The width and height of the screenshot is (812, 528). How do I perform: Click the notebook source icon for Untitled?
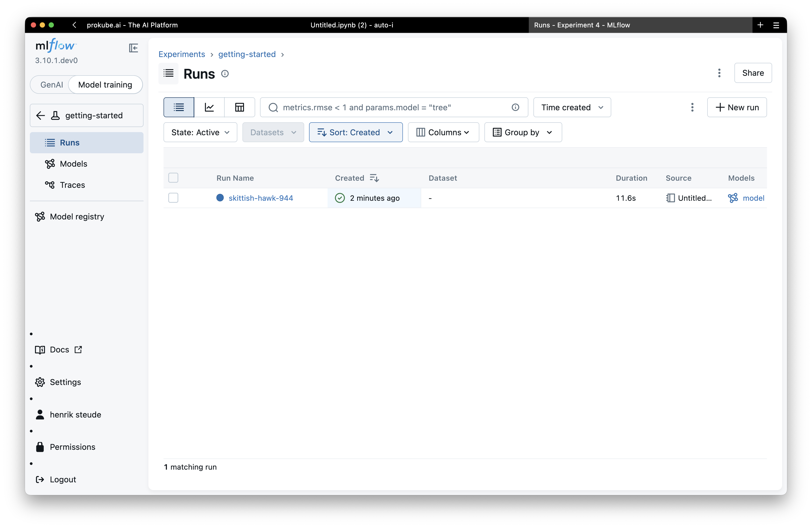pos(671,198)
